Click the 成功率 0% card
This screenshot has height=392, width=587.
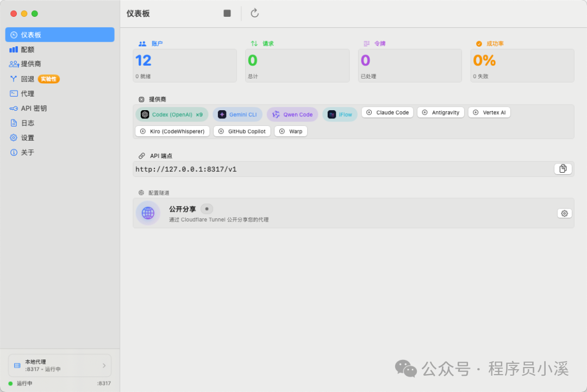522,66
